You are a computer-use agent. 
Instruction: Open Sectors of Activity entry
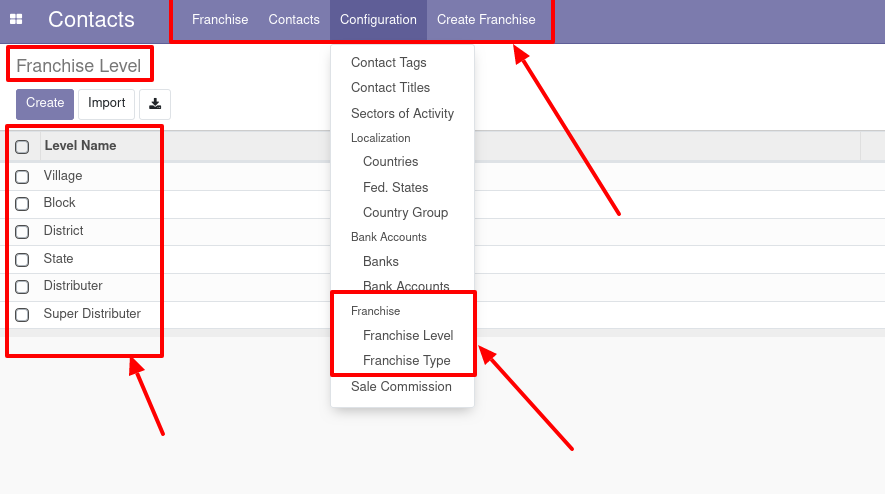tap(402, 113)
